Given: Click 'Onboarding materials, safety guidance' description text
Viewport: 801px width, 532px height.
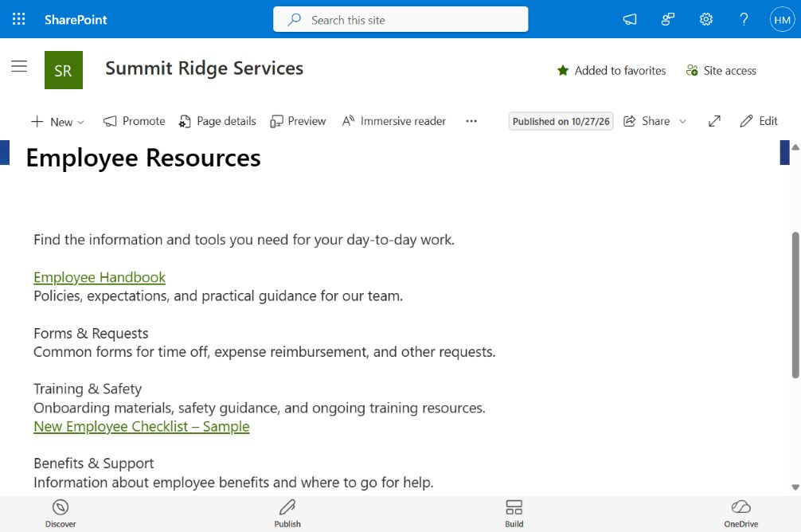Looking at the screenshot, I should point(260,409).
